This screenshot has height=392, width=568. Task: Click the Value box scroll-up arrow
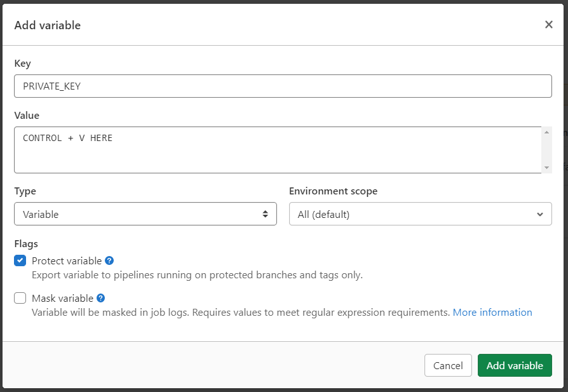point(546,132)
